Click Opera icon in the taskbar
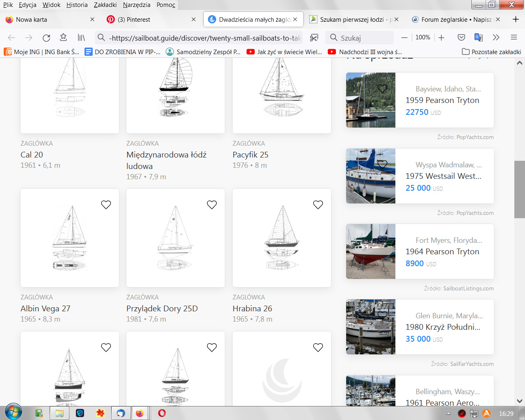The height and width of the screenshot is (420, 525). [162, 413]
